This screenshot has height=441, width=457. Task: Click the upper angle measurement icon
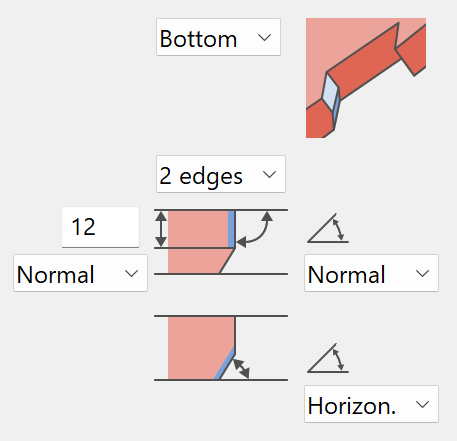click(x=328, y=228)
